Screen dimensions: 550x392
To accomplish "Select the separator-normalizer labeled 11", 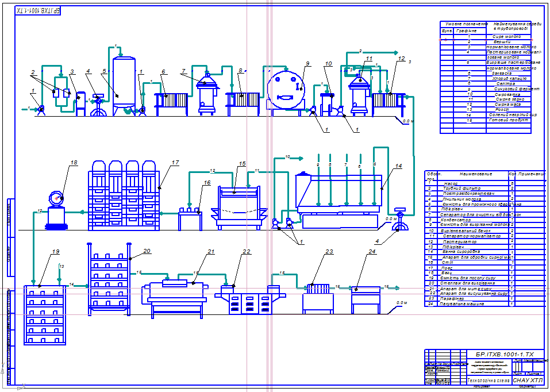I will pos(359,95).
